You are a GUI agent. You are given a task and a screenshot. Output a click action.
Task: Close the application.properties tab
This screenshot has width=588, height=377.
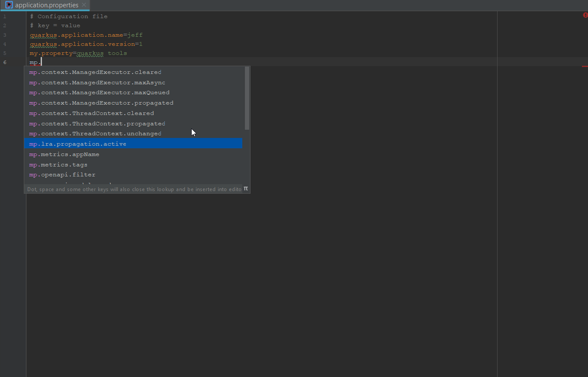click(x=84, y=5)
